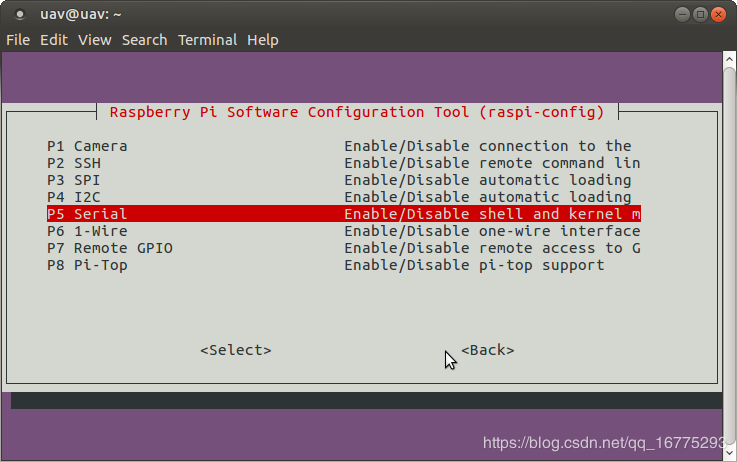Open the Help menu
The width and height of the screenshot is (737, 462).
click(263, 40)
